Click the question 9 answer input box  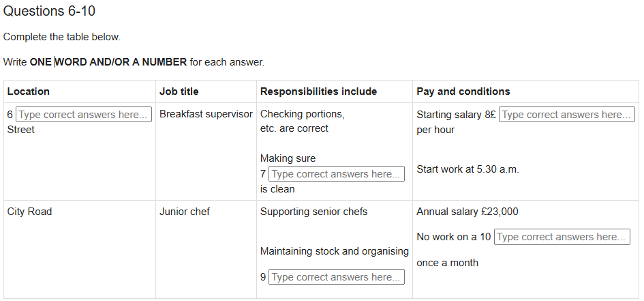pos(336,277)
